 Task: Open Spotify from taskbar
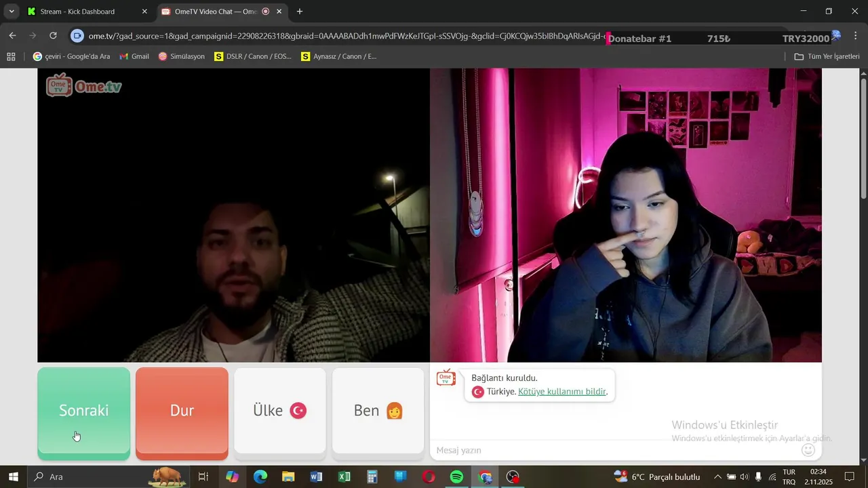[456, 476]
